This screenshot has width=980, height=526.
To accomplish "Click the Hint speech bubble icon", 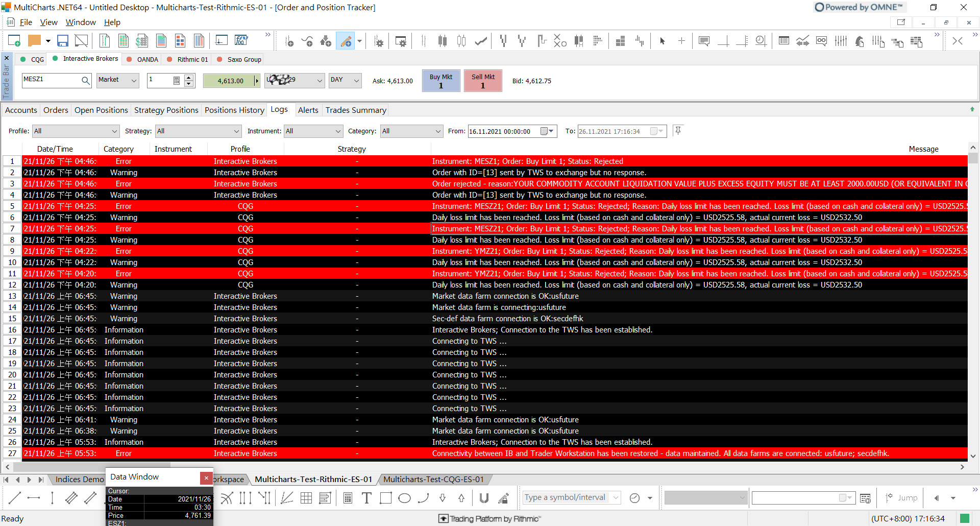I will coord(704,41).
